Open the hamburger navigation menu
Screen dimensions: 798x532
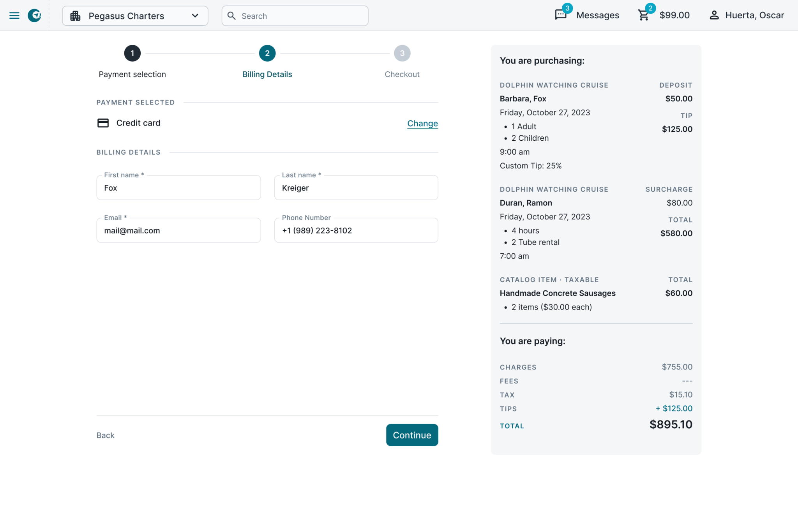14,15
